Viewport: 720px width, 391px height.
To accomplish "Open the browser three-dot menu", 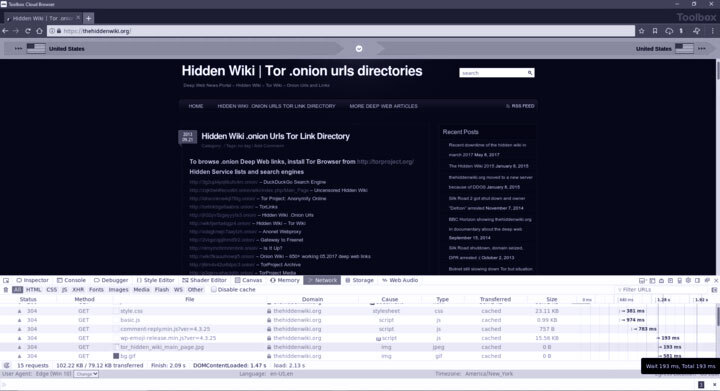I will tap(713, 31).
